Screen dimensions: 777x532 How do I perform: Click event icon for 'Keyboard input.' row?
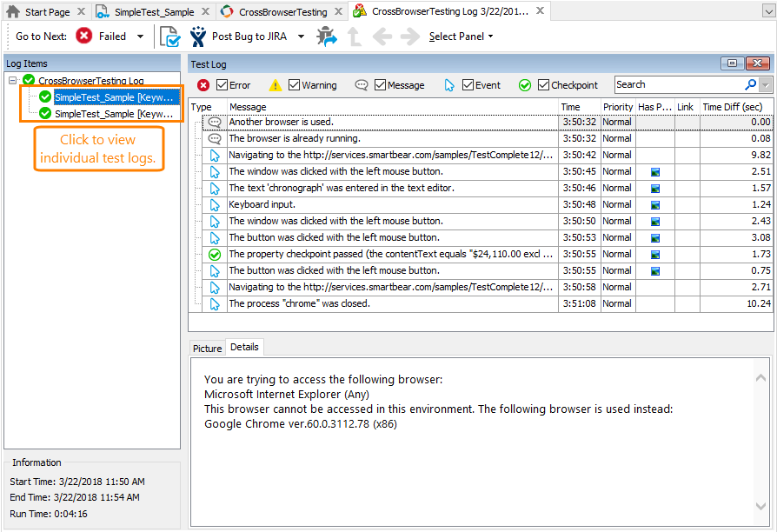[x=215, y=205]
